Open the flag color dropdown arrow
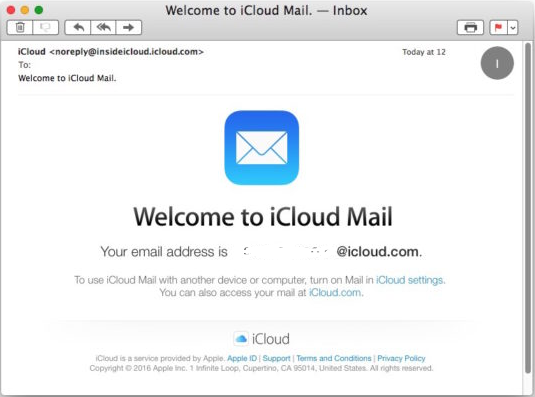 (513, 27)
